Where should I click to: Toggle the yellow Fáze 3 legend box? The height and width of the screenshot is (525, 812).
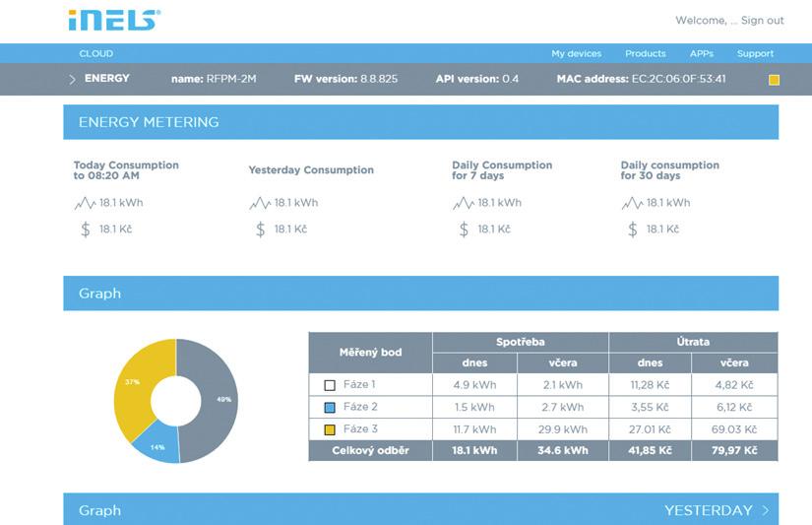tap(330, 429)
